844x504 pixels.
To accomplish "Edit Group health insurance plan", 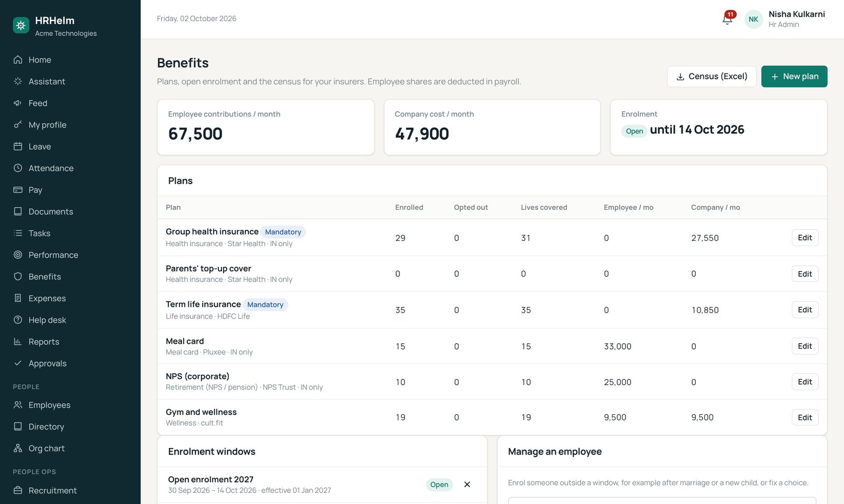I will 805,238.
